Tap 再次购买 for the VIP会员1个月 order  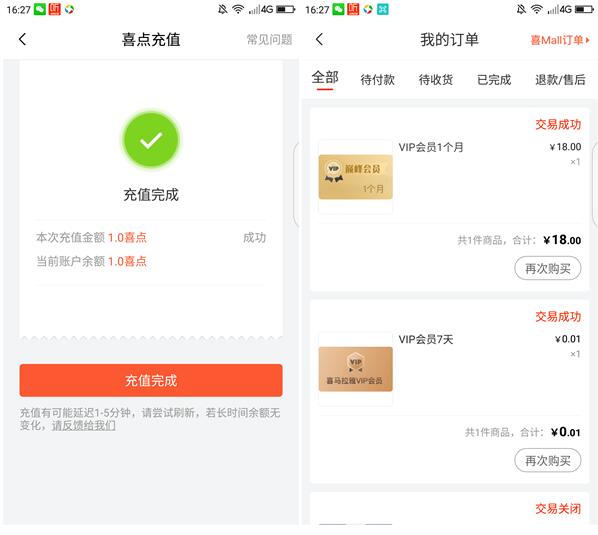(548, 268)
